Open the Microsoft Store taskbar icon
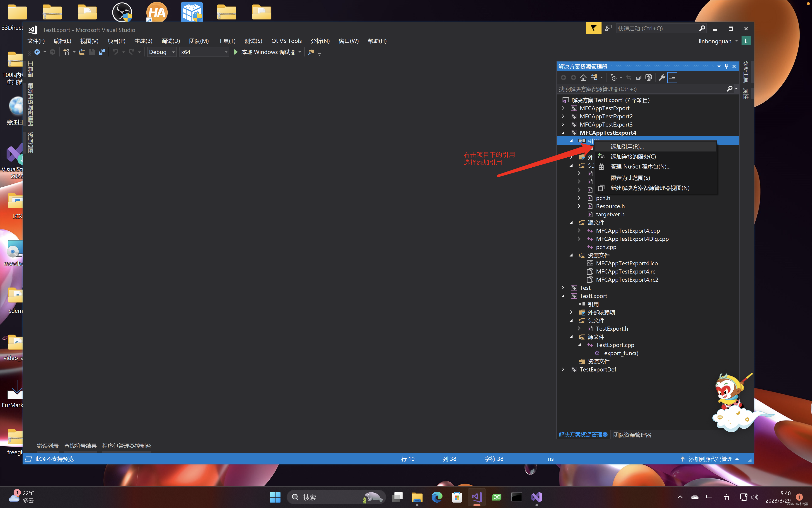This screenshot has width=812, height=508. (x=457, y=497)
